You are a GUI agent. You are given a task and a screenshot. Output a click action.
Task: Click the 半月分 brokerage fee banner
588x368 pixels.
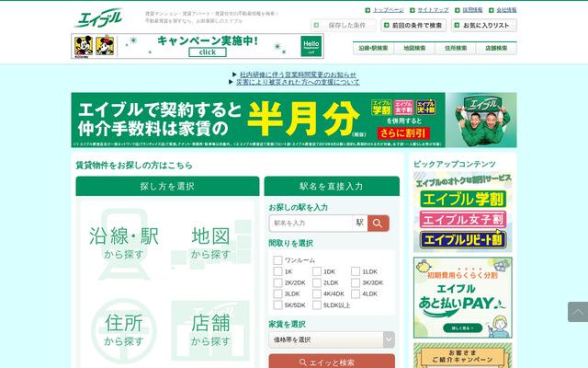coord(294,121)
